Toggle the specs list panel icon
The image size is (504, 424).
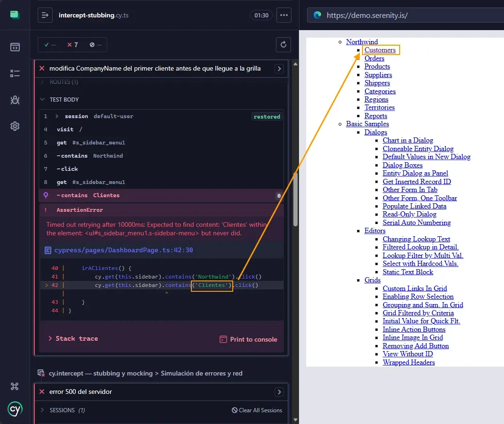45,15
